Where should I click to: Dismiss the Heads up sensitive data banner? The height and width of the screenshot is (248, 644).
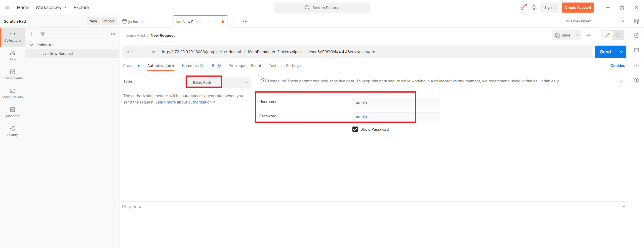click(x=621, y=81)
